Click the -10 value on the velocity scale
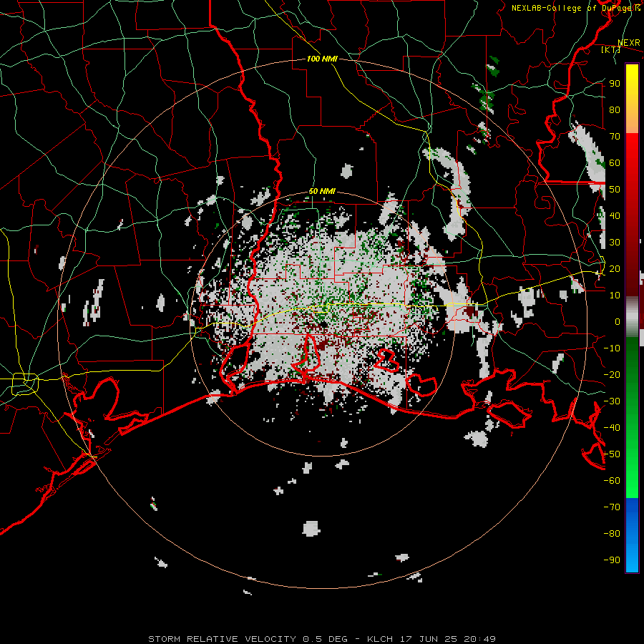The image size is (644, 644). coord(612,348)
